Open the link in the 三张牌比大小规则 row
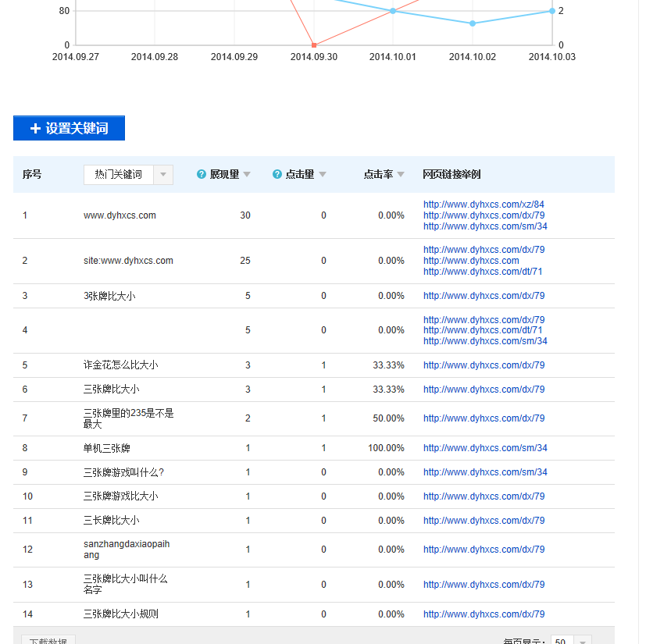 (484, 614)
